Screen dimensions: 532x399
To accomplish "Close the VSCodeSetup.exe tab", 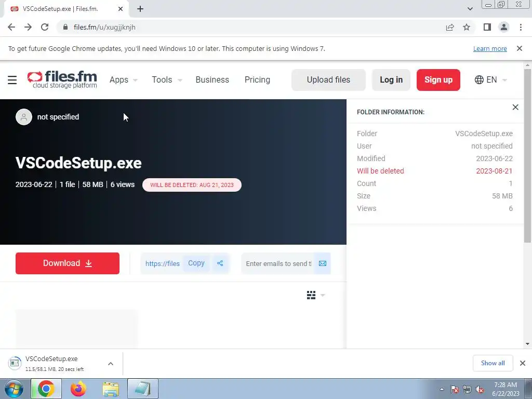I will [x=121, y=9].
